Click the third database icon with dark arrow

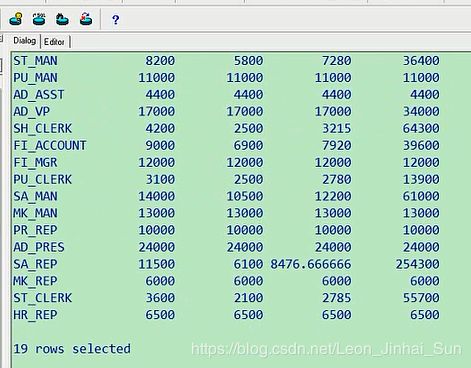(x=62, y=19)
